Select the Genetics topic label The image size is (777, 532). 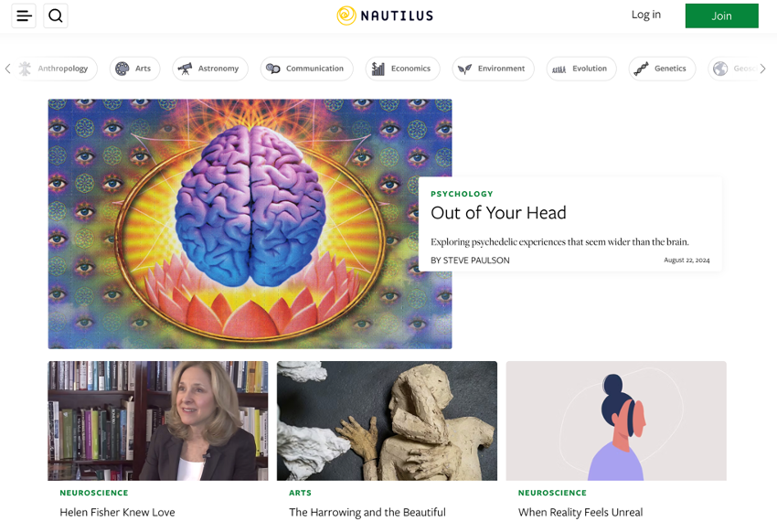pyautogui.click(x=670, y=69)
